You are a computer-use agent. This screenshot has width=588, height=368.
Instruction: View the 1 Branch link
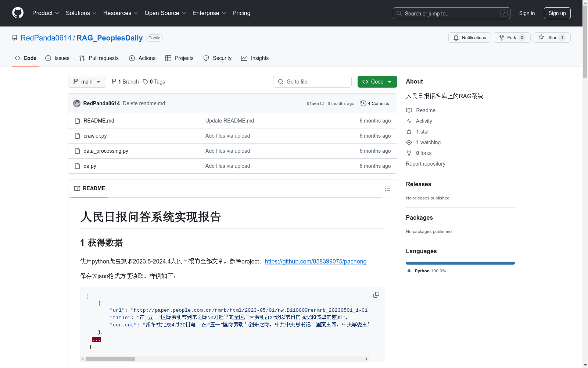[125, 82]
